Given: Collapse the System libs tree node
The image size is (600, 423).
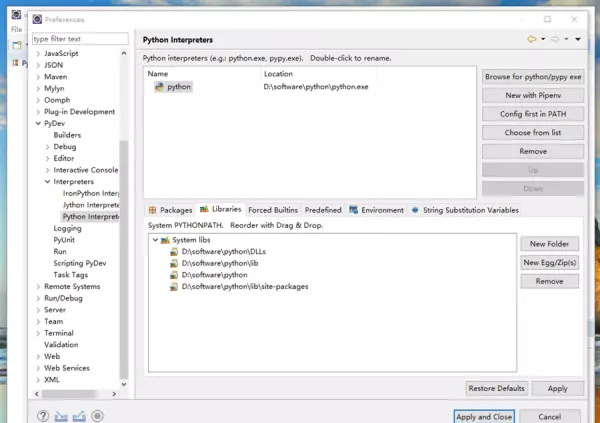Looking at the screenshot, I should coord(155,240).
